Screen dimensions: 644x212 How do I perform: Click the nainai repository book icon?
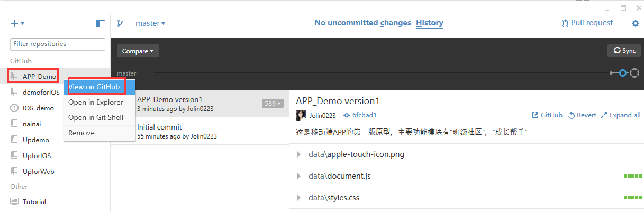coord(14,124)
